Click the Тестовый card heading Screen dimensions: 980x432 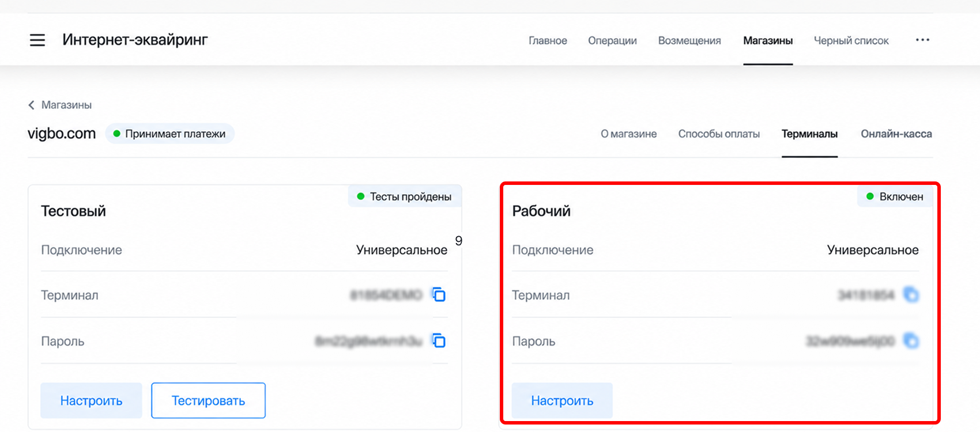73,211
